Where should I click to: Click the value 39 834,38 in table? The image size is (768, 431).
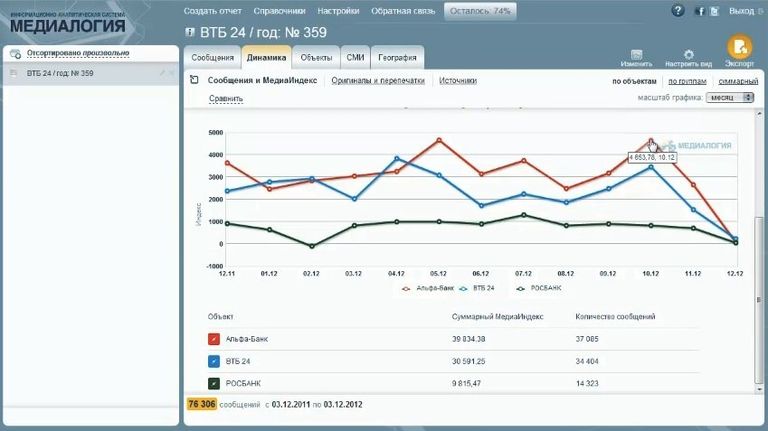tap(468, 339)
